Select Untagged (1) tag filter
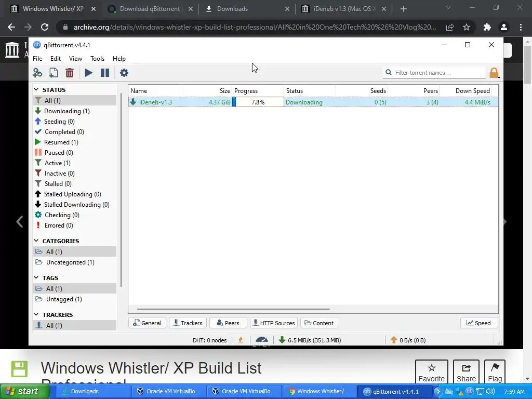Viewport: 532px width, 399px height. coord(64,299)
